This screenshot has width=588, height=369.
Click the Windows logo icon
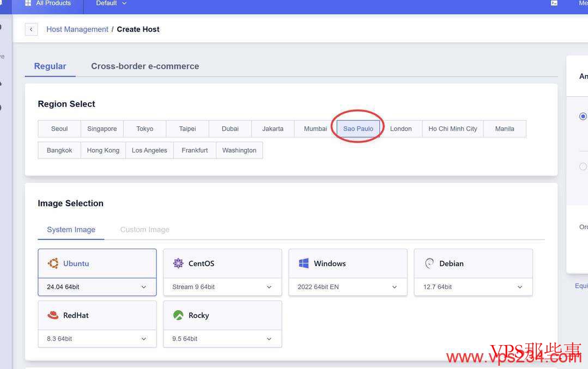(x=304, y=263)
